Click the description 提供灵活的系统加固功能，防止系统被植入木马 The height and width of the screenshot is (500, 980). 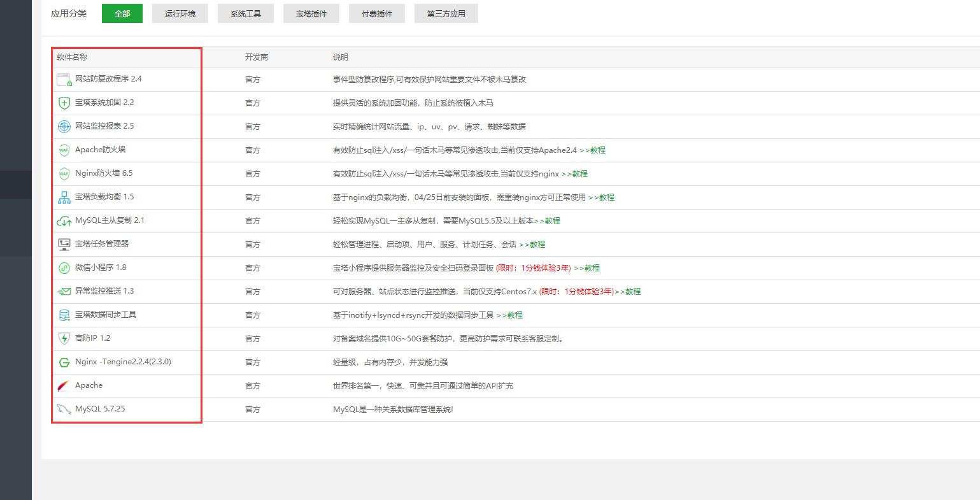pos(413,103)
